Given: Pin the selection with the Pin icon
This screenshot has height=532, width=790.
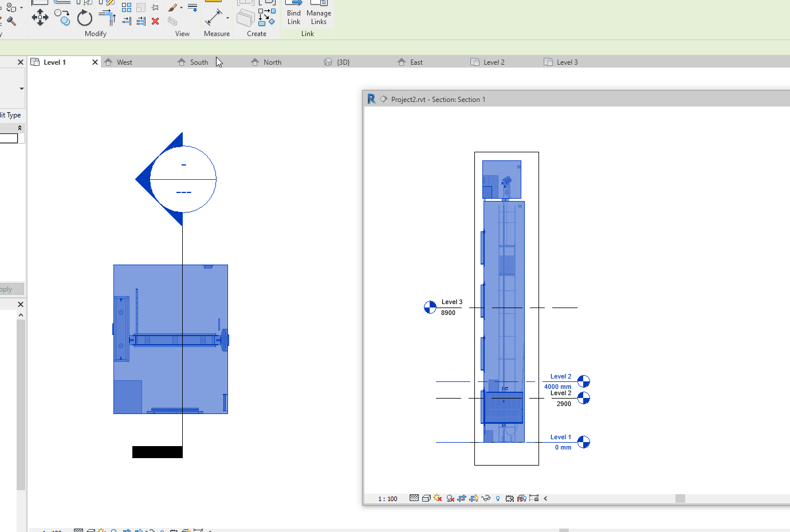Looking at the screenshot, I should tap(155, 7).
